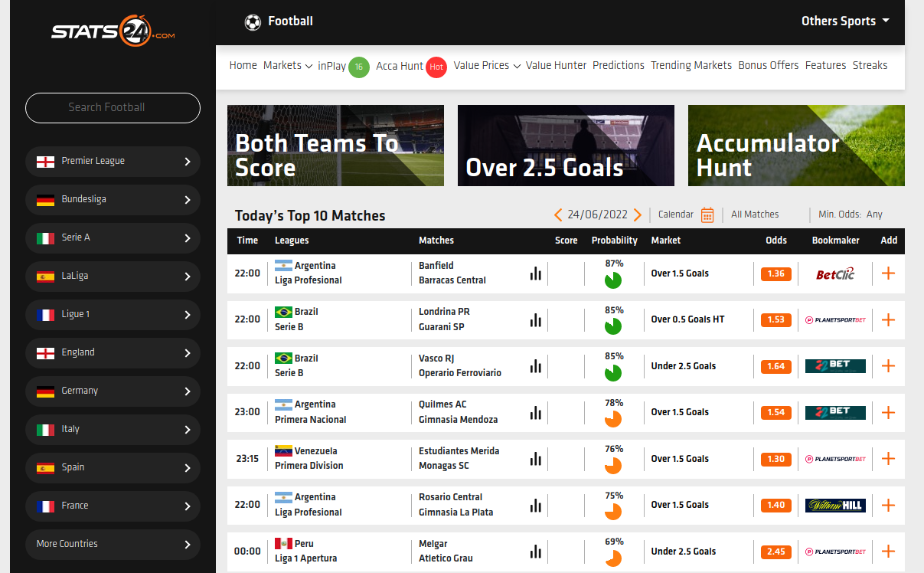Click the 1.53 odds button

coord(776,319)
